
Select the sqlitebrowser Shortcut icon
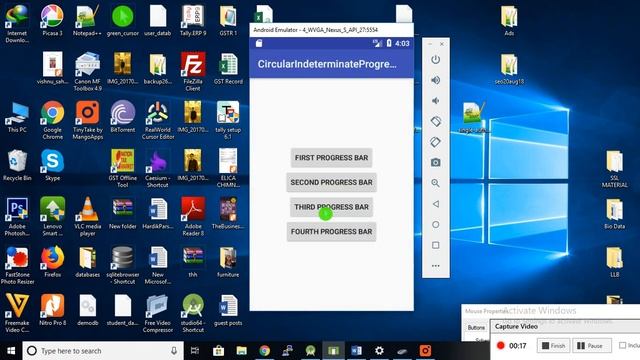click(122, 265)
